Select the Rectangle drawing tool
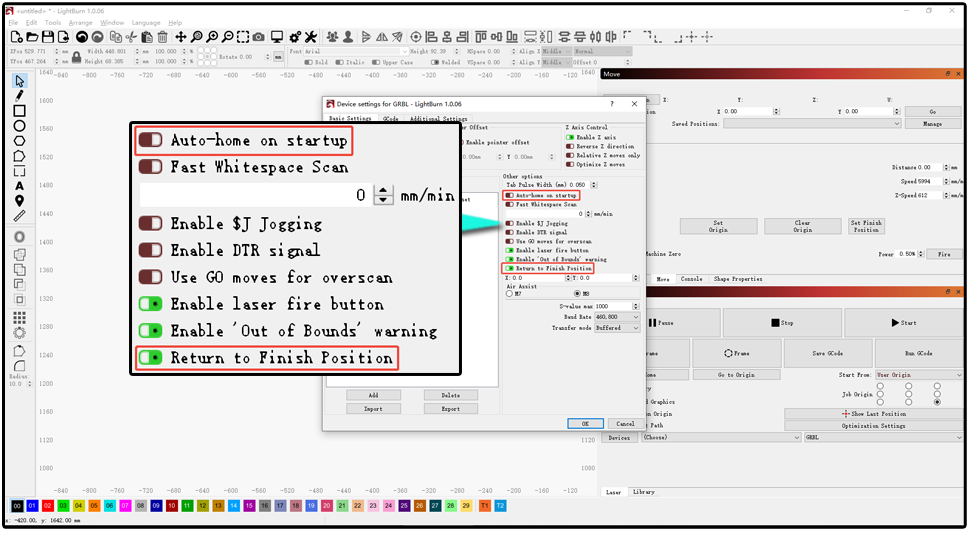 click(19, 111)
